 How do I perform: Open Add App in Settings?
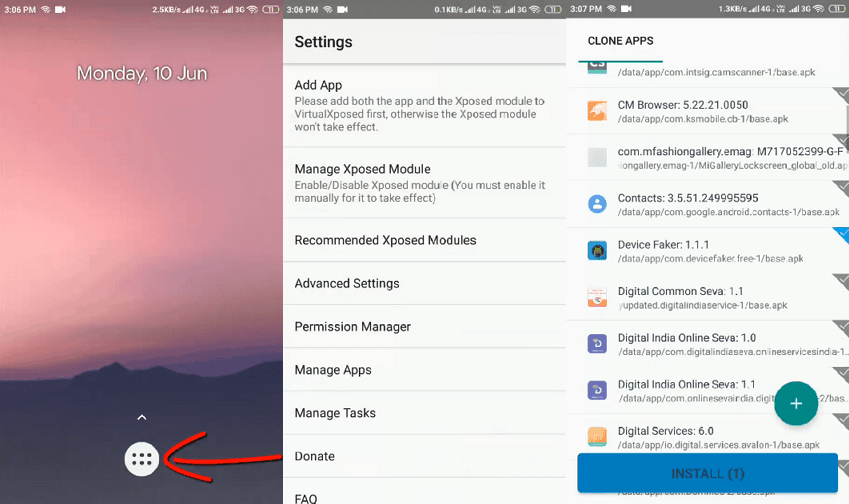pos(424,105)
